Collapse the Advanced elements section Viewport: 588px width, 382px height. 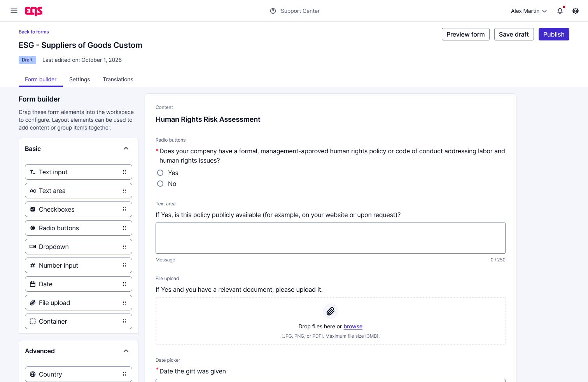click(126, 351)
